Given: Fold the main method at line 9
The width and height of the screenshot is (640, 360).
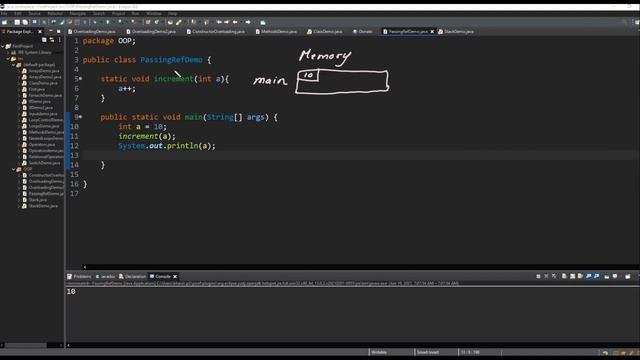Looking at the screenshot, I should 80,117.
